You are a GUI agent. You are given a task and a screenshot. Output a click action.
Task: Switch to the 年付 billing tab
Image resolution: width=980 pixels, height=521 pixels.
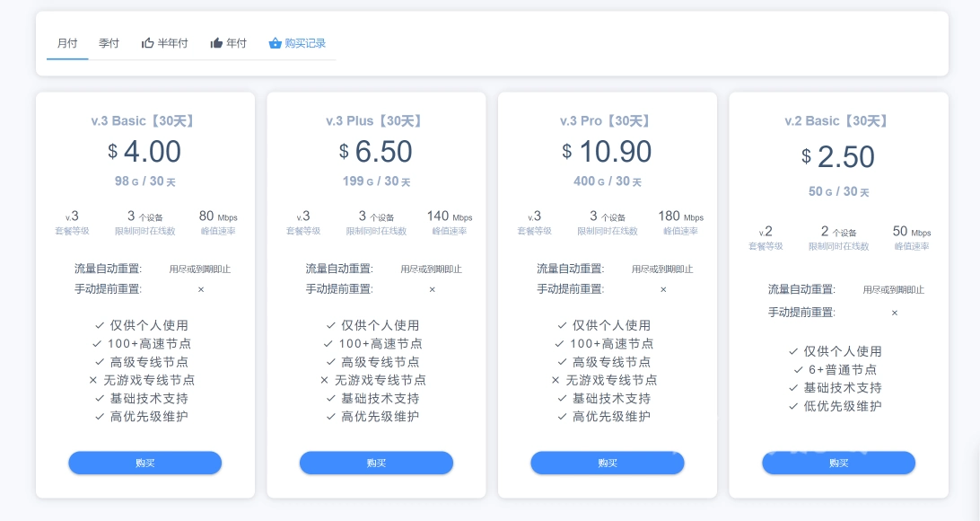[x=237, y=42]
